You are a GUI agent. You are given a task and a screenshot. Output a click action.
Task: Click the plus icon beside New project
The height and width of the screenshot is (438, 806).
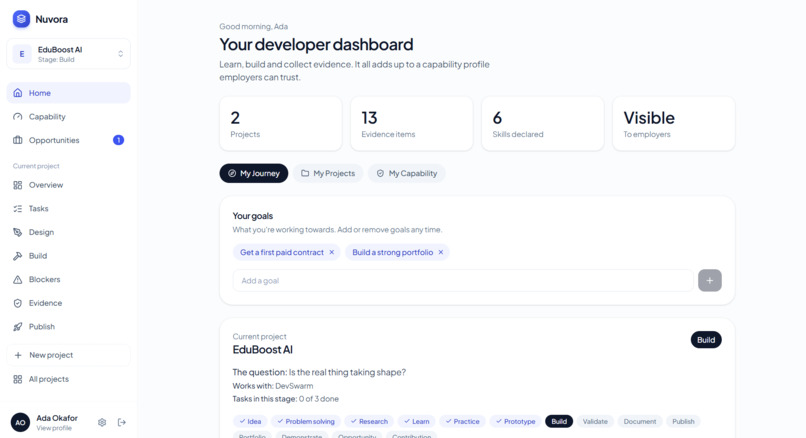click(18, 355)
